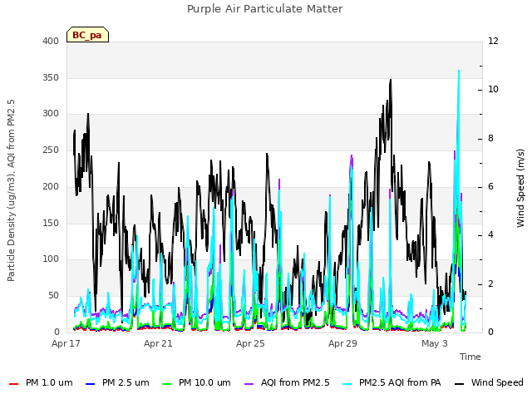Image resolution: width=532 pixels, height=399 pixels.
Task: Click the 200 left axis tick label
Action: (51, 186)
